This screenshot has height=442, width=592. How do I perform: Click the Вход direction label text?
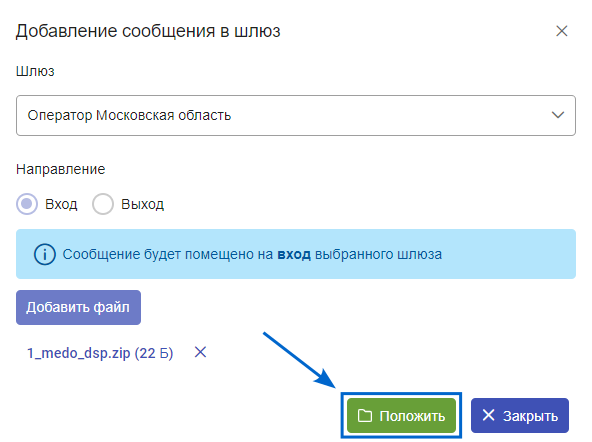pyautogui.click(x=61, y=204)
